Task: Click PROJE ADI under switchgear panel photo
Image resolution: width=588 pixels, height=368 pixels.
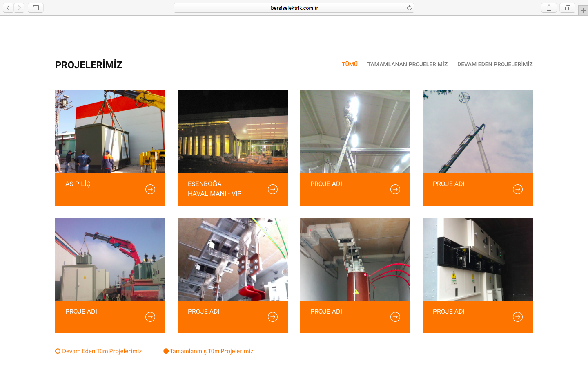Action: pos(449,312)
